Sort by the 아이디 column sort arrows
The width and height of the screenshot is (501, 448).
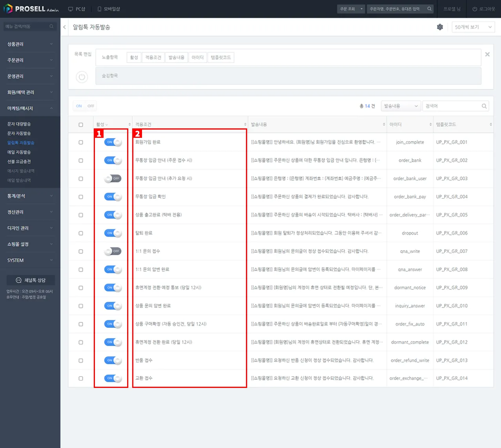(430, 124)
